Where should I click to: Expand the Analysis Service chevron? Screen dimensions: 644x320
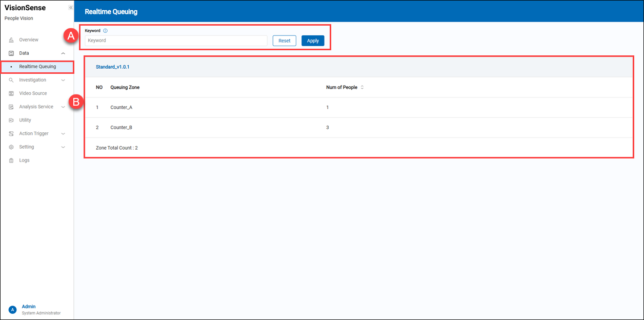63,107
